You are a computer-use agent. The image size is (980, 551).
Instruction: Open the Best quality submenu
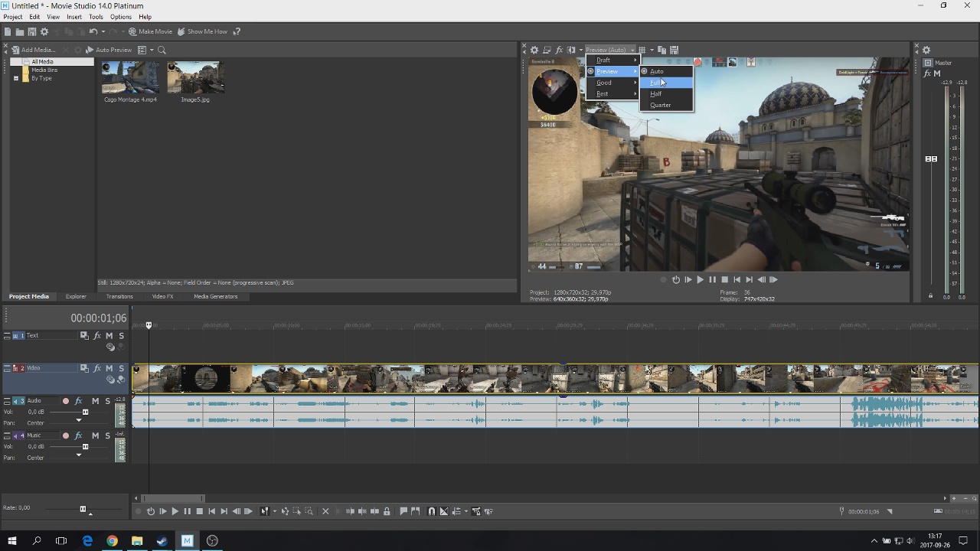tap(612, 94)
